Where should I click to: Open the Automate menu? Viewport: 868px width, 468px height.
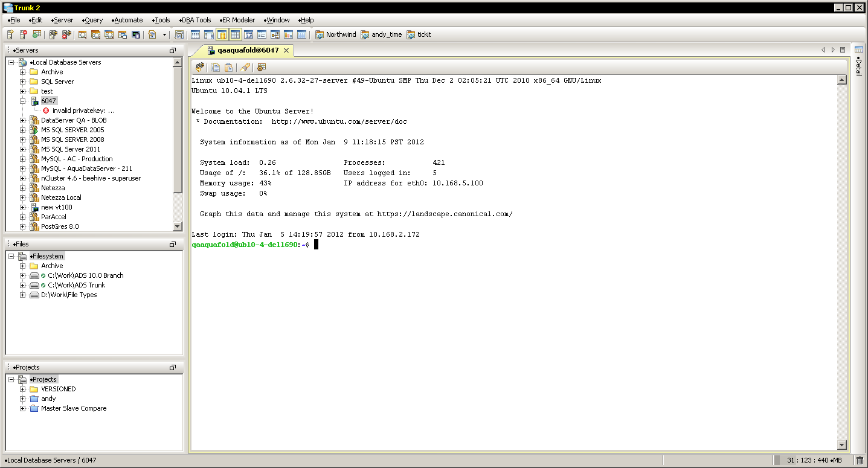point(127,20)
